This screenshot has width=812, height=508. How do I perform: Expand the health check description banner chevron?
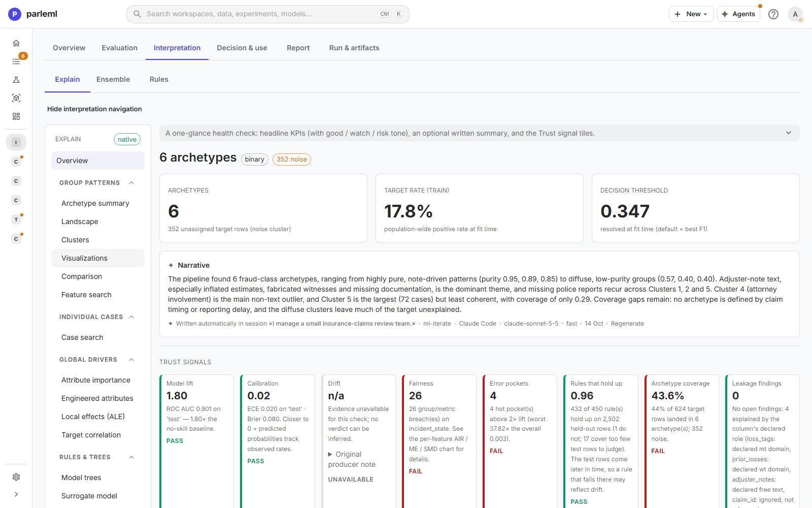click(x=789, y=133)
